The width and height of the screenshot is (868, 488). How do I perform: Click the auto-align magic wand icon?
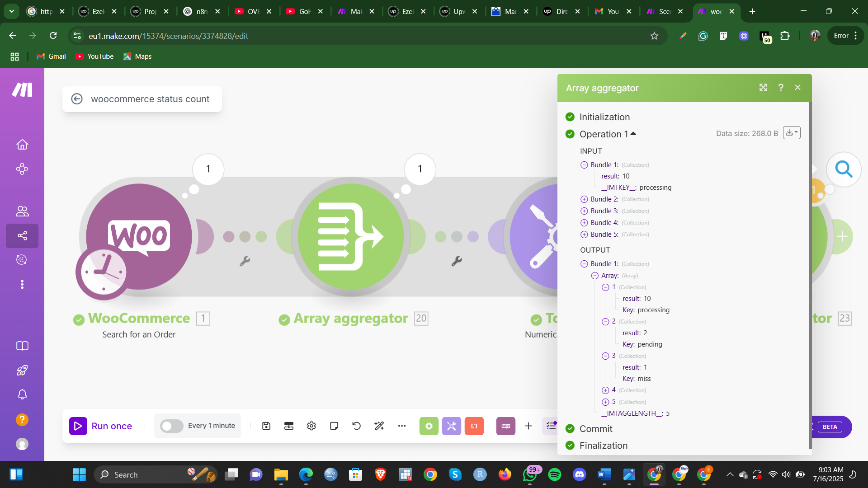[x=379, y=426]
